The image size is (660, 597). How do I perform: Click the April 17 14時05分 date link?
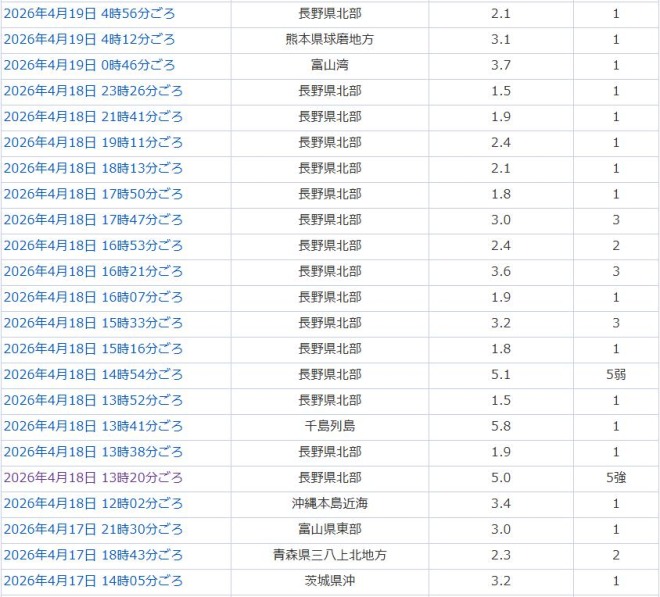(93, 581)
